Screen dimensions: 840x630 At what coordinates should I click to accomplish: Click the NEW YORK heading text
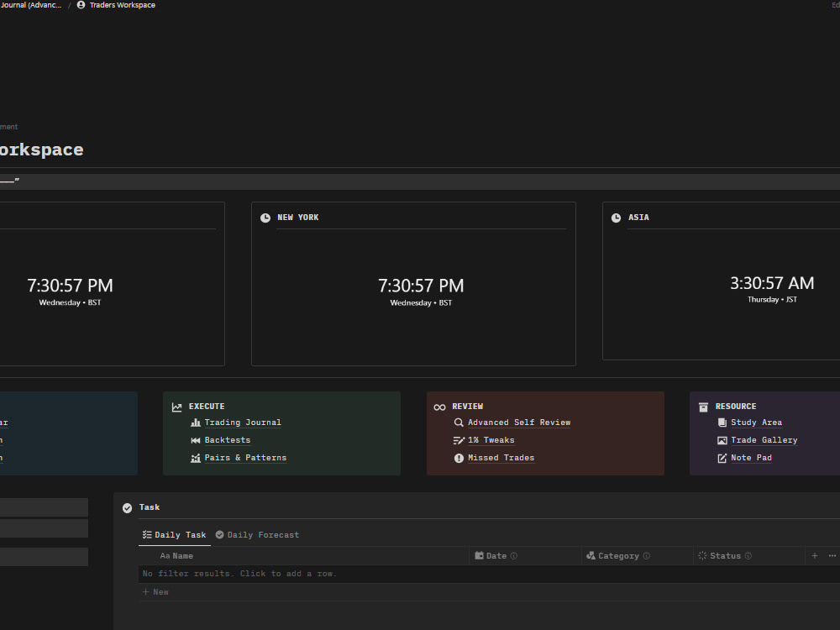298,218
